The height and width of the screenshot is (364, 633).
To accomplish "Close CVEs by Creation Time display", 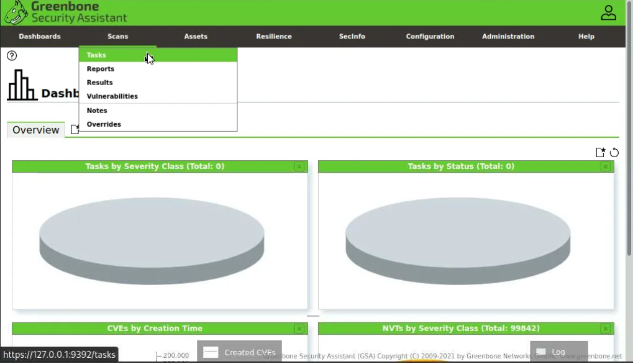I will click(299, 329).
